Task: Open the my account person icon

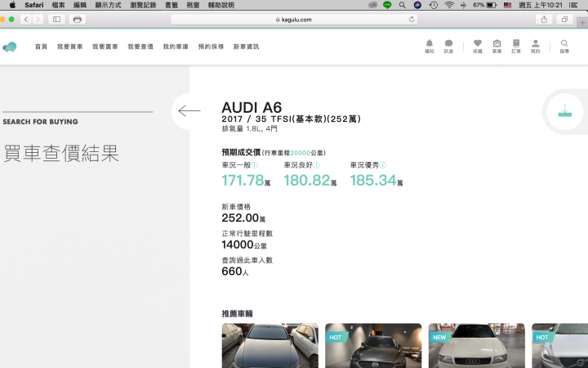Action: pos(536,46)
